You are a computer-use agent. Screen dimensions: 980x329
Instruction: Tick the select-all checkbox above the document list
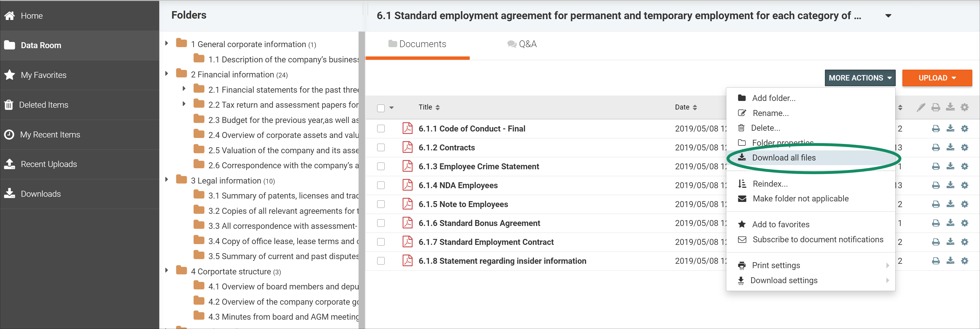(x=381, y=108)
